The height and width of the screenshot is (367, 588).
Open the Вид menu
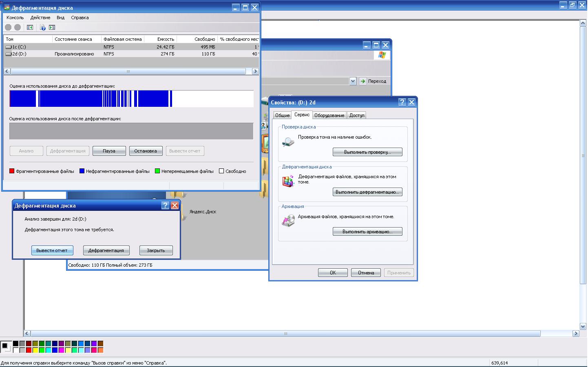61,18
